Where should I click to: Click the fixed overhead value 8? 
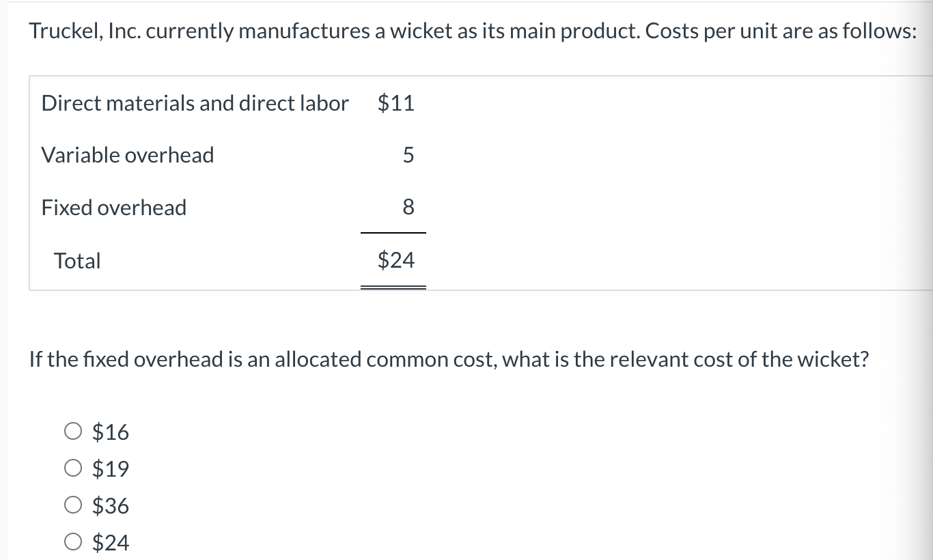tap(408, 207)
